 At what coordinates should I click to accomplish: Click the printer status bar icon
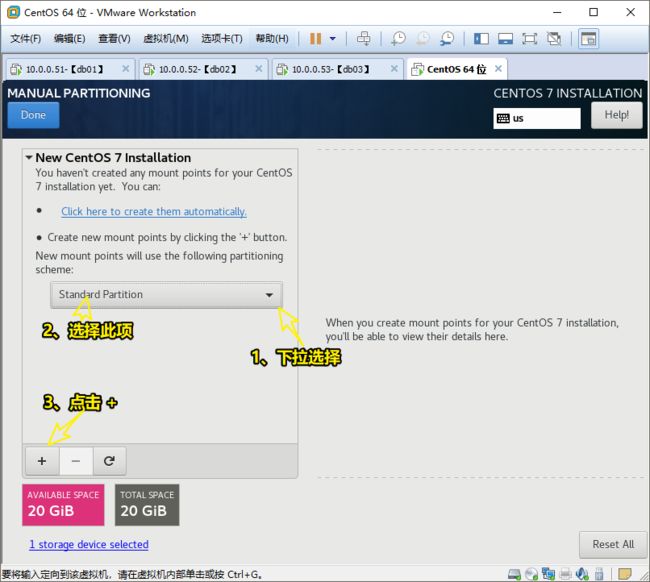click(565, 574)
